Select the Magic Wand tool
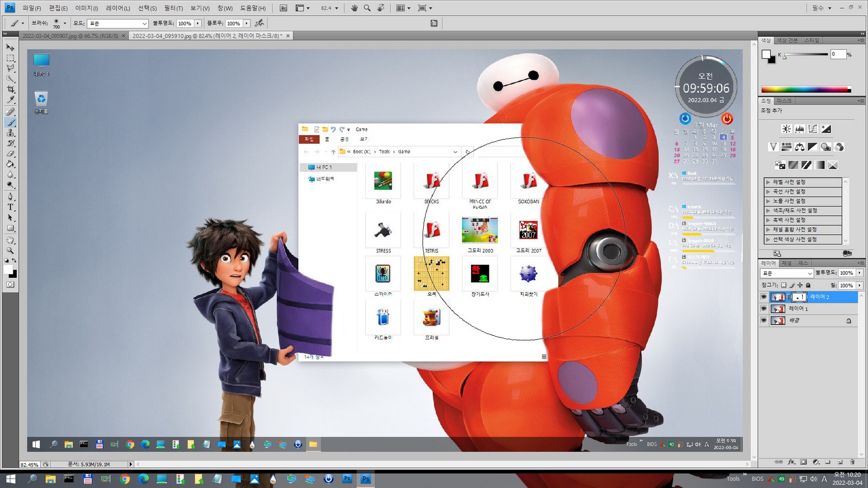Screen dimensions: 868x488 click(10, 79)
